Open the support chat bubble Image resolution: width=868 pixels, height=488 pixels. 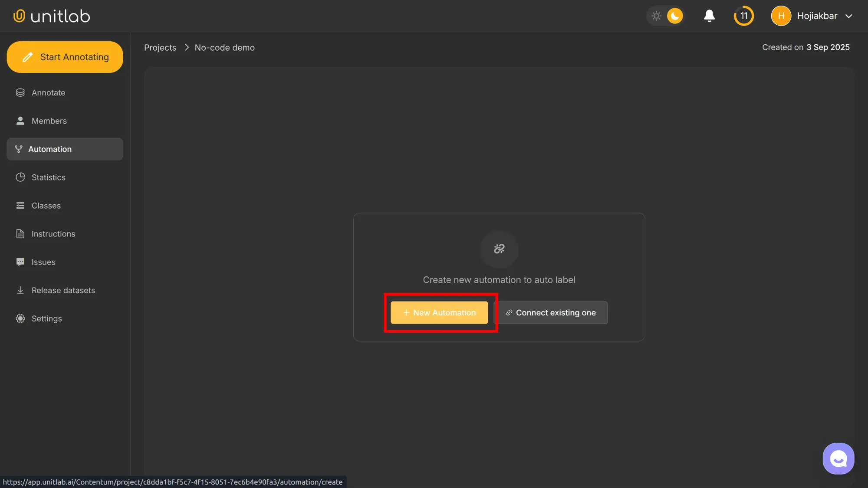[838, 458]
